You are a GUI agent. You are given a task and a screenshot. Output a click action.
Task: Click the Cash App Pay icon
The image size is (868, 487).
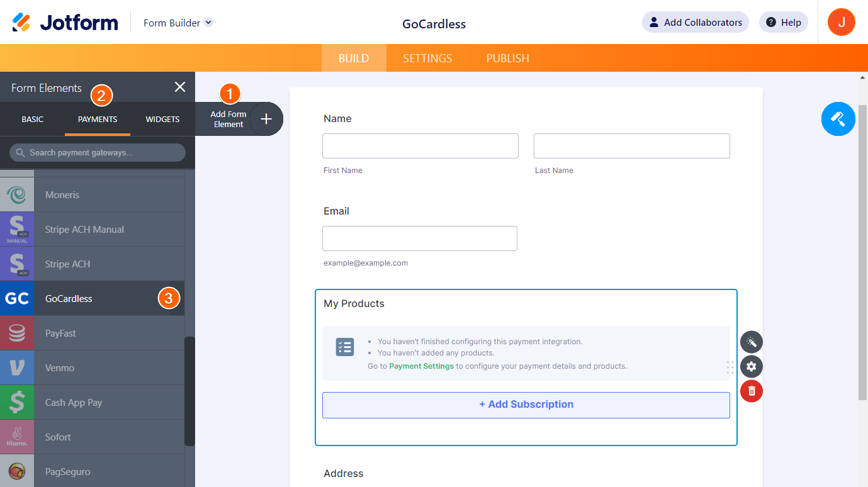(x=17, y=402)
